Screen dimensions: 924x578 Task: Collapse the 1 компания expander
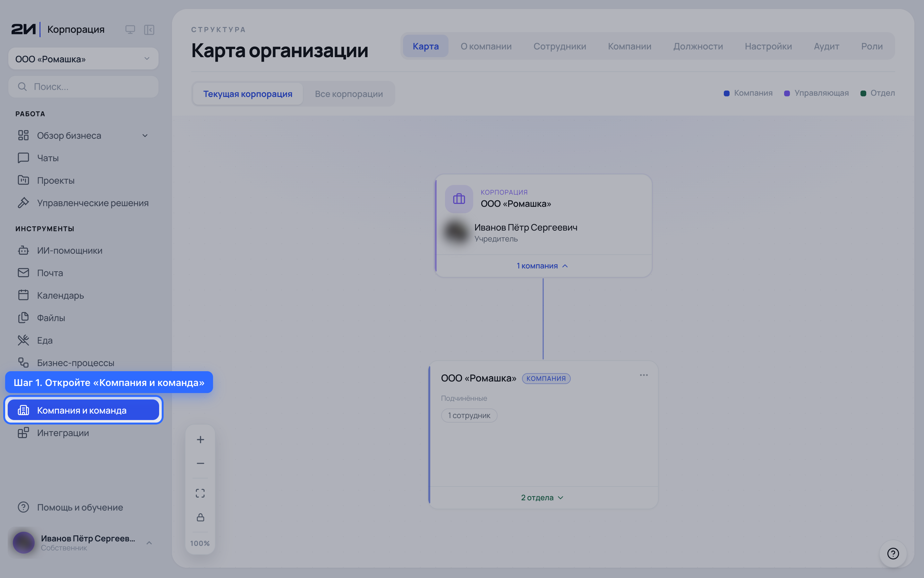click(x=542, y=266)
